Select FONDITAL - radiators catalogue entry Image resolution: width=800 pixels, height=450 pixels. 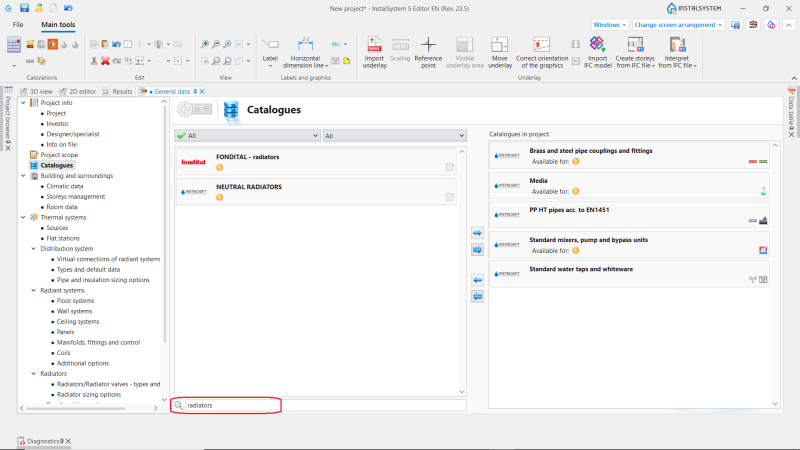pos(316,162)
